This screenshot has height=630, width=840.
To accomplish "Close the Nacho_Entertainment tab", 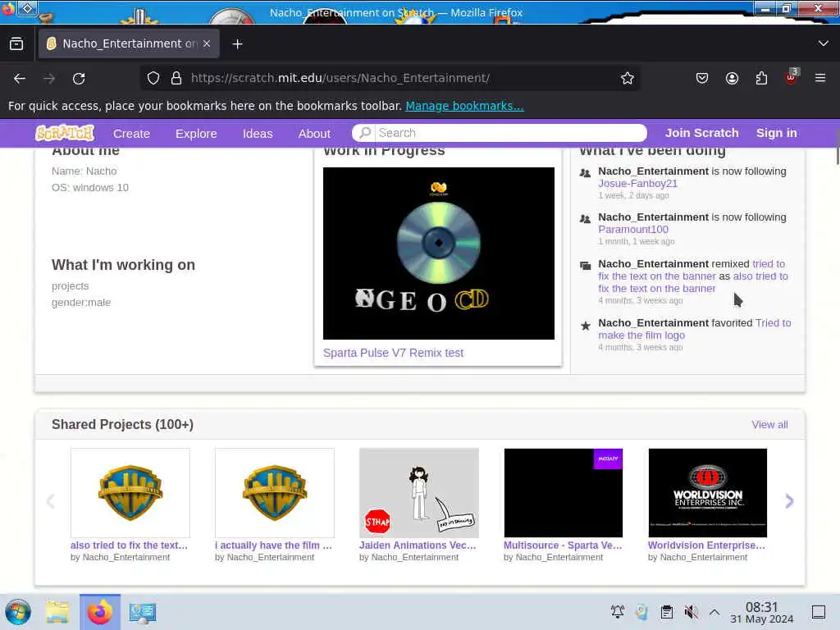I will point(207,43).
